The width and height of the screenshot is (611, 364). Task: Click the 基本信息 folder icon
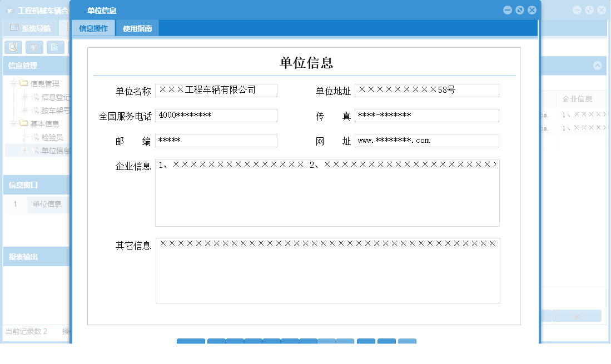pyautogui.click(x=24, y=123)
